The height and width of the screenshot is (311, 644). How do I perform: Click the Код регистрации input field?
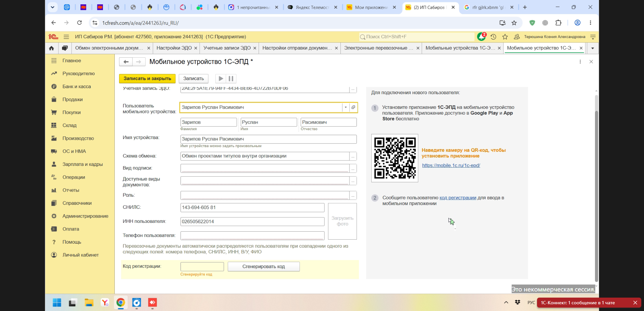pyautogui.click(x=202, y=266)
